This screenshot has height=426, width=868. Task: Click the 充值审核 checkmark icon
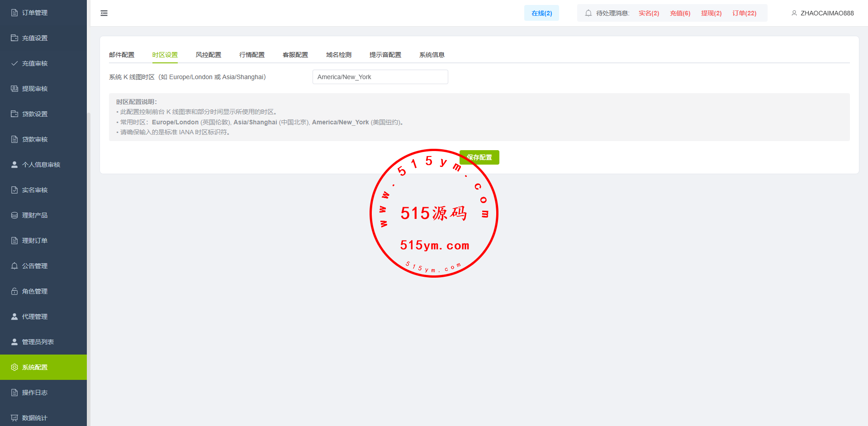coord(14,63)
